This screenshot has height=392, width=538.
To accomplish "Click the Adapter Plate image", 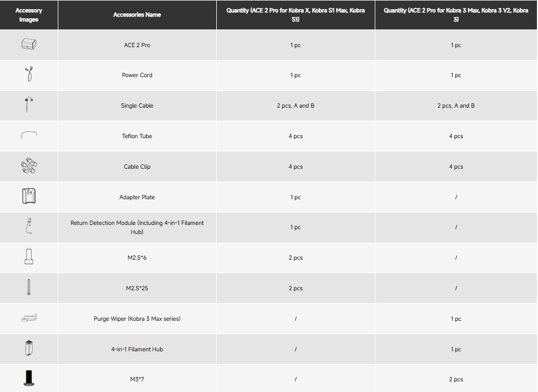I will click(29, 196).
